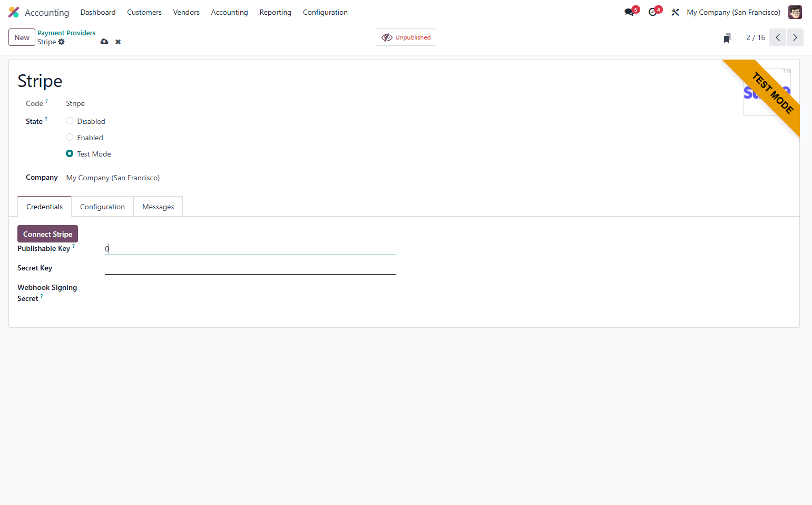The height and width of the screenshot is (505, 812).
Task: Click the 2 / 16 pager counter
Action: click(x=756, y=37)
